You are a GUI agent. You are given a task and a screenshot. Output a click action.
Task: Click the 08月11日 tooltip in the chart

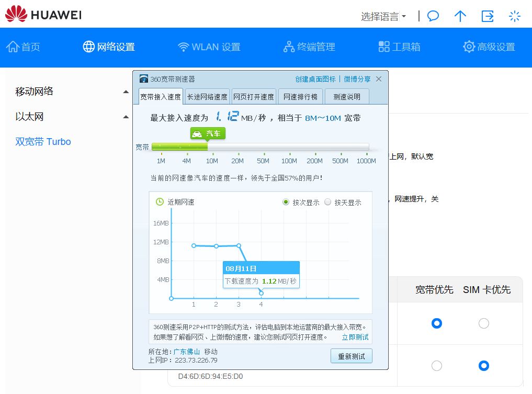pyautogui.click(x=261, y=275)
